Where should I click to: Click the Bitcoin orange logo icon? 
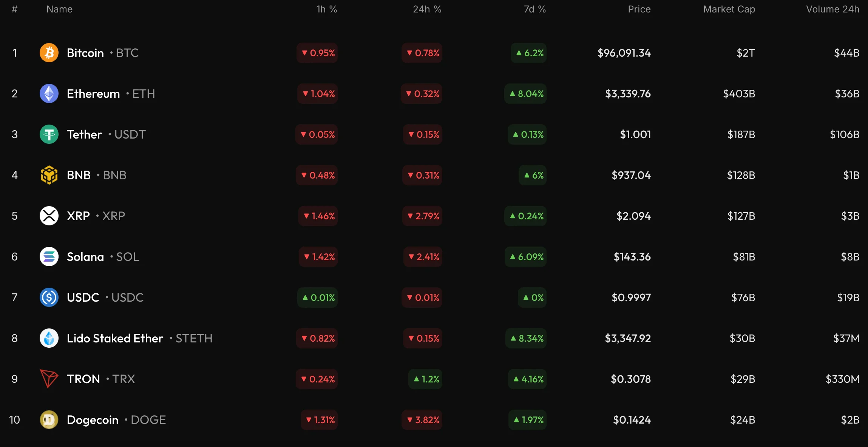tap(49, 53)
